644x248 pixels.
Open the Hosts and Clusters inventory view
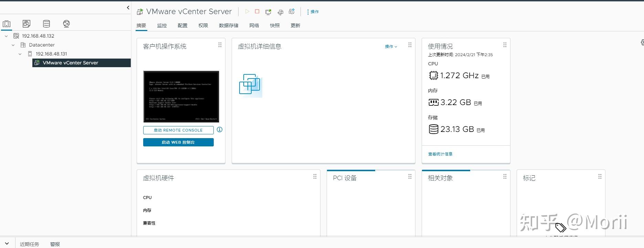pyautogui.click(x=7, y=24)
